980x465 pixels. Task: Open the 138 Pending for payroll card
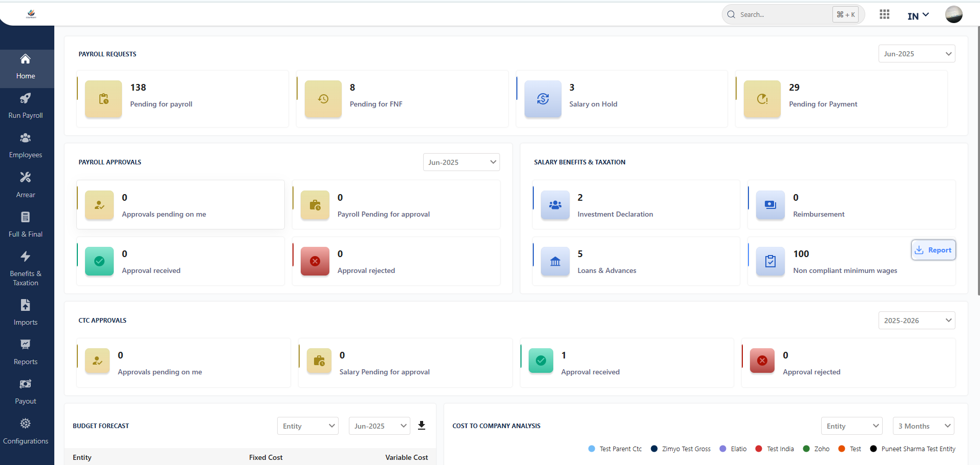183,99
